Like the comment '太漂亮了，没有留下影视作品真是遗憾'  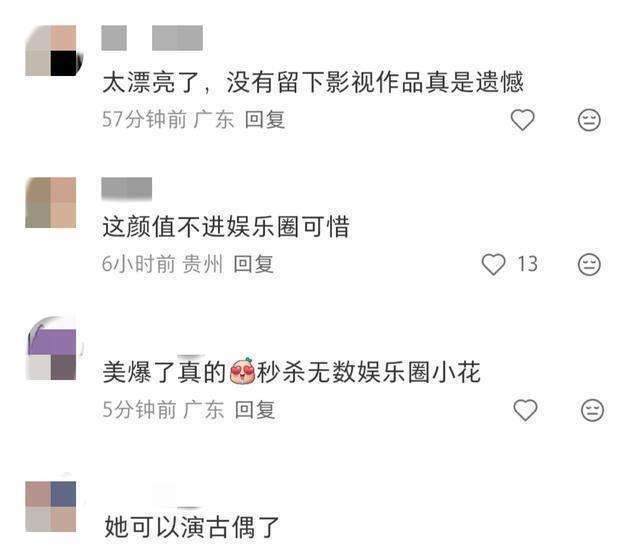point(522,120)
